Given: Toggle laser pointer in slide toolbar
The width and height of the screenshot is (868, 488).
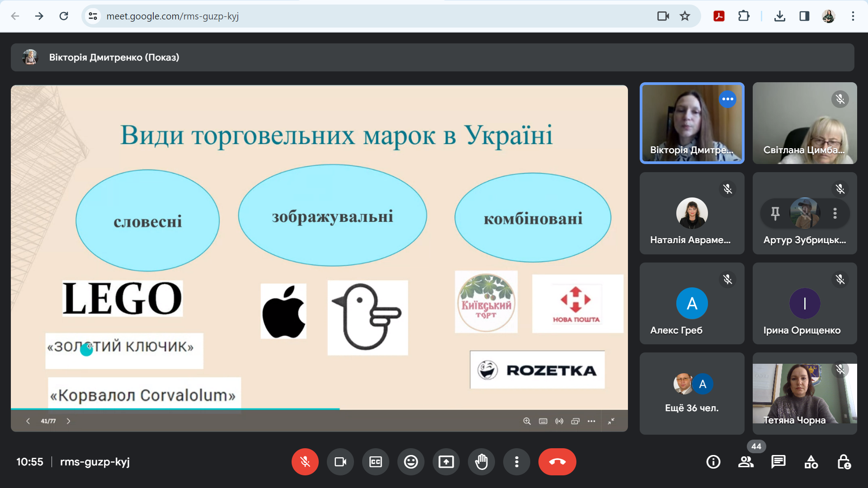Looking at the screenshot, I should 559,421.
